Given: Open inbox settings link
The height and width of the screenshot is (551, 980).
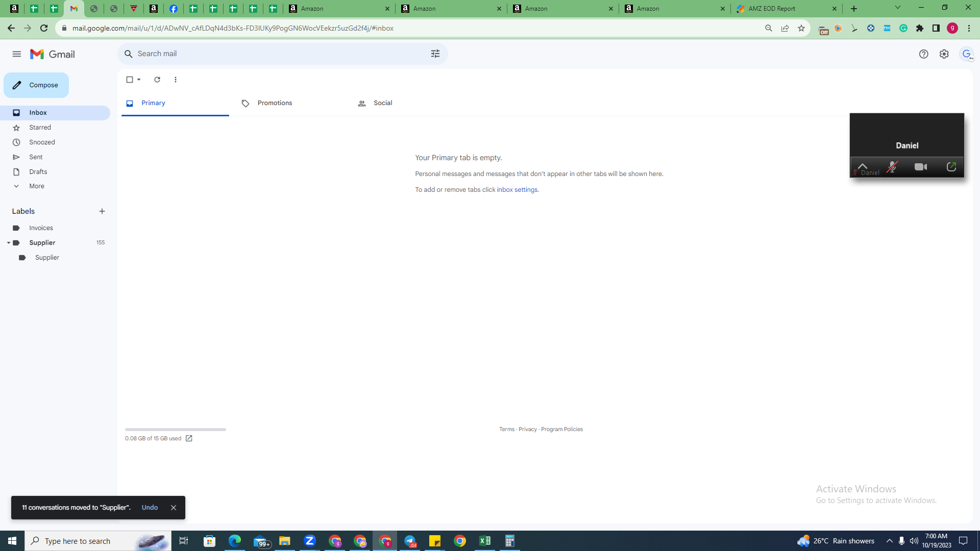Looking at the screenshot, I should tap(517, 190).
